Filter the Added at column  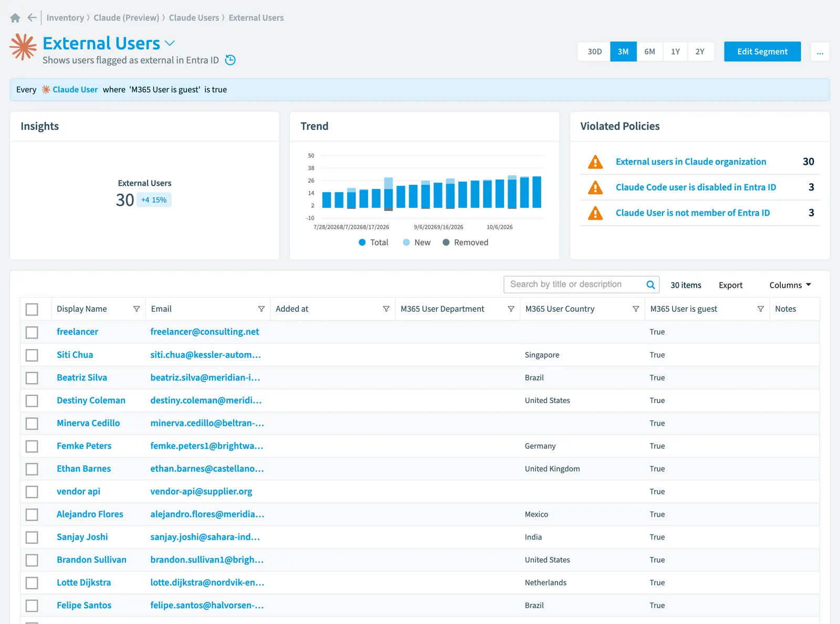[386, 309]
